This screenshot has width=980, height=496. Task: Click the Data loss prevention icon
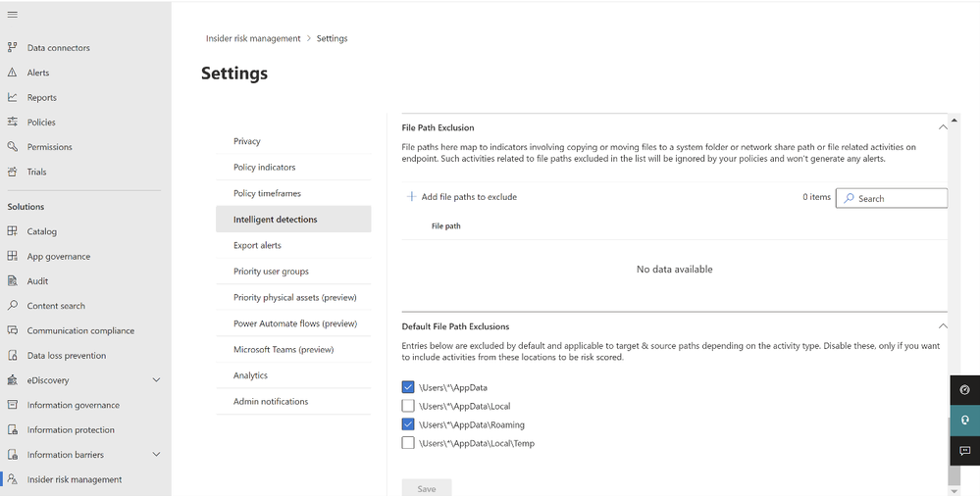pyautogui.click(x=13, y=356)
